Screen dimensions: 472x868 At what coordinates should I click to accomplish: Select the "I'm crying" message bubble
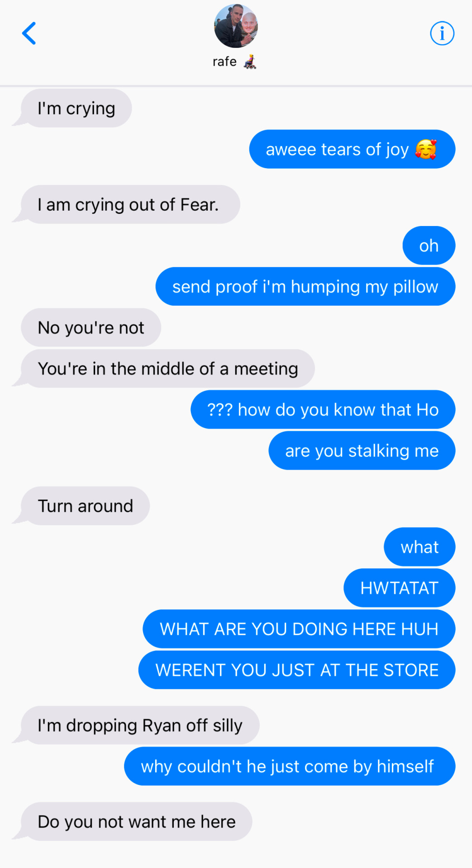pyautogui.click(x=76, y=108)
